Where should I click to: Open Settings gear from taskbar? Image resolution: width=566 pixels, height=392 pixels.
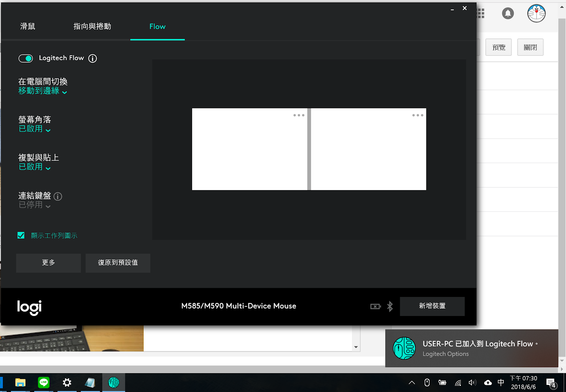click(67, 382)
